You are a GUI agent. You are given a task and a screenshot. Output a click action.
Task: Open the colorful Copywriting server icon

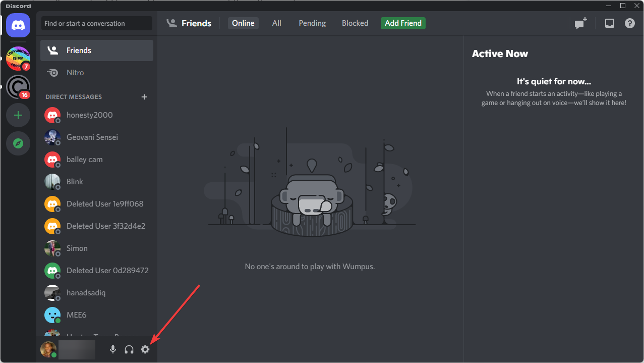point(18,59)
